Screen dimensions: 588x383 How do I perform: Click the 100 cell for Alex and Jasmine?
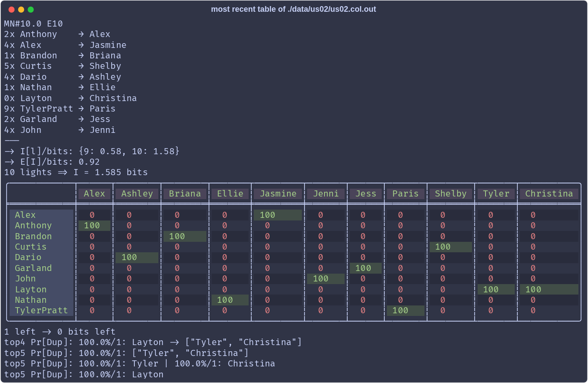[278, 215]
